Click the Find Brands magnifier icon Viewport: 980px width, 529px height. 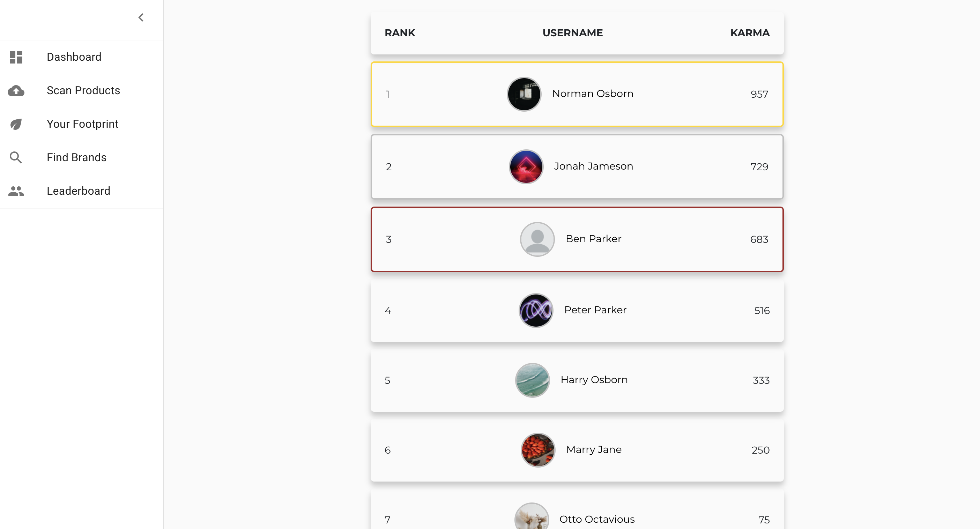[16, 157]
